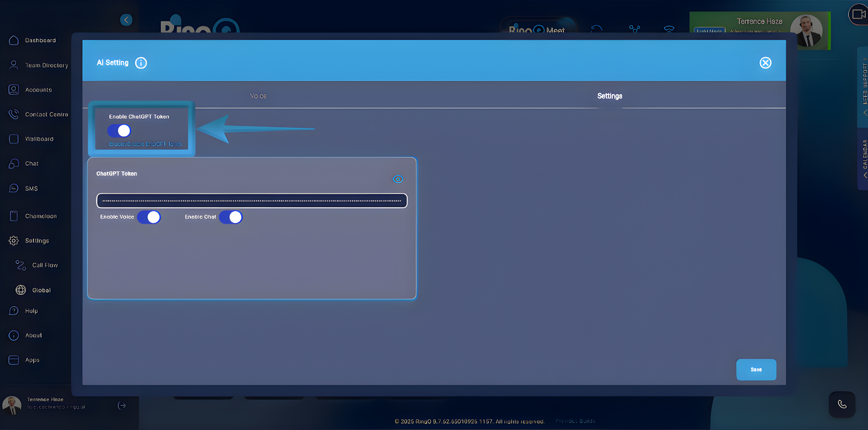868x430 pixels.
Task: Toggle the Enable Chat switch
Action: [x=230, y=217]
